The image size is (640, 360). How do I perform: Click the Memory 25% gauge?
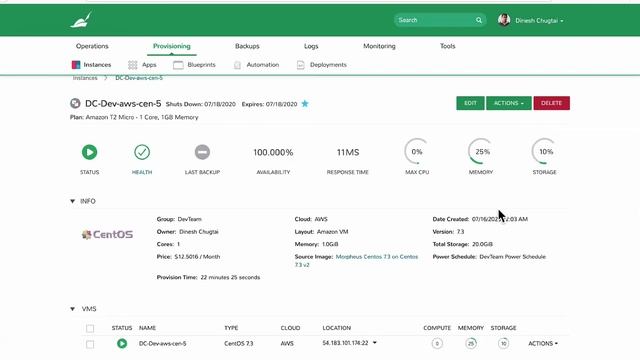(x=481, y=151)
